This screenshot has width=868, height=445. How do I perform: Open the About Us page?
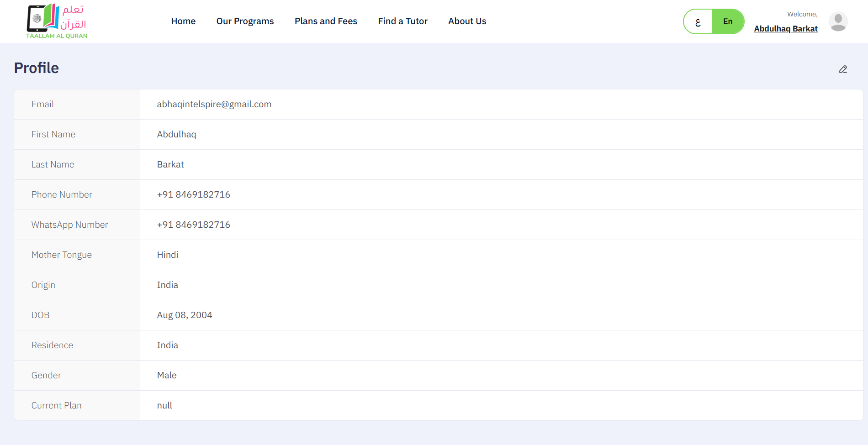pos(467,21)
